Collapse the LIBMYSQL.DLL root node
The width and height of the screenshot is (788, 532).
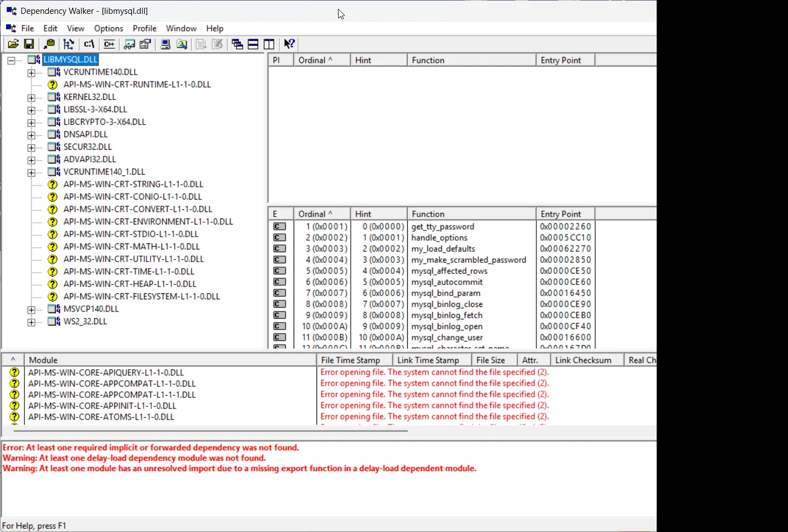click(11, 60)
